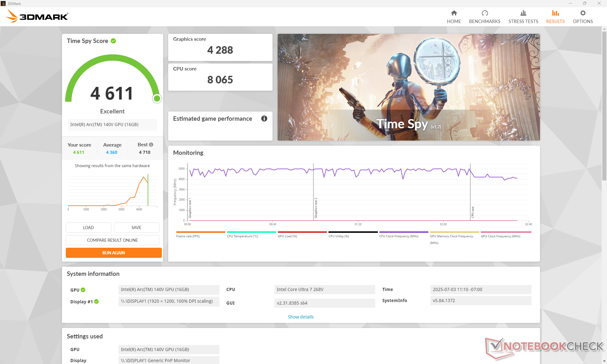This screenshot has height=364, width=607.
Task: Click the green check next to GPU
Action: pos(83,290)
